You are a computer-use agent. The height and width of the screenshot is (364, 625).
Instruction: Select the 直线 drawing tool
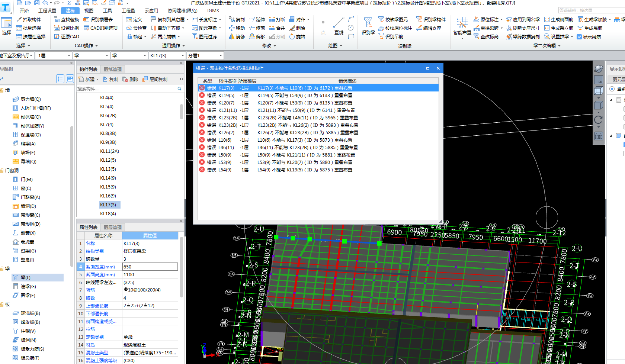[339, 26]
